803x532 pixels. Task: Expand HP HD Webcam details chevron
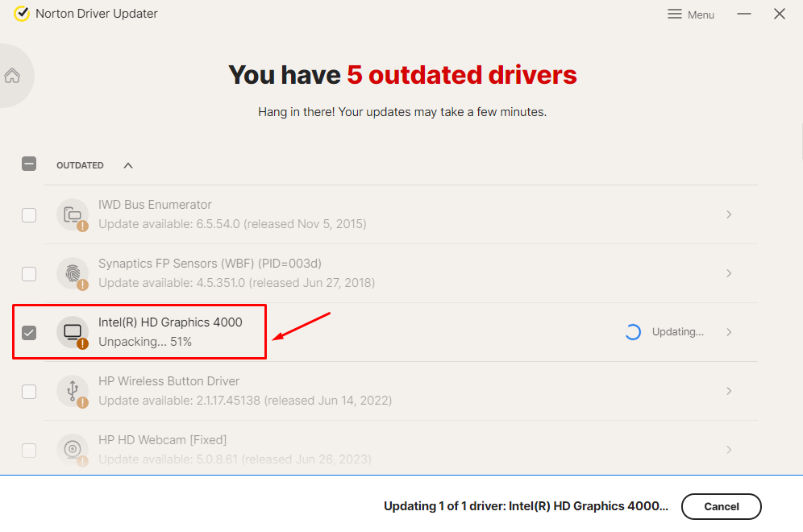pyautogui.click(x=729, y=450)
